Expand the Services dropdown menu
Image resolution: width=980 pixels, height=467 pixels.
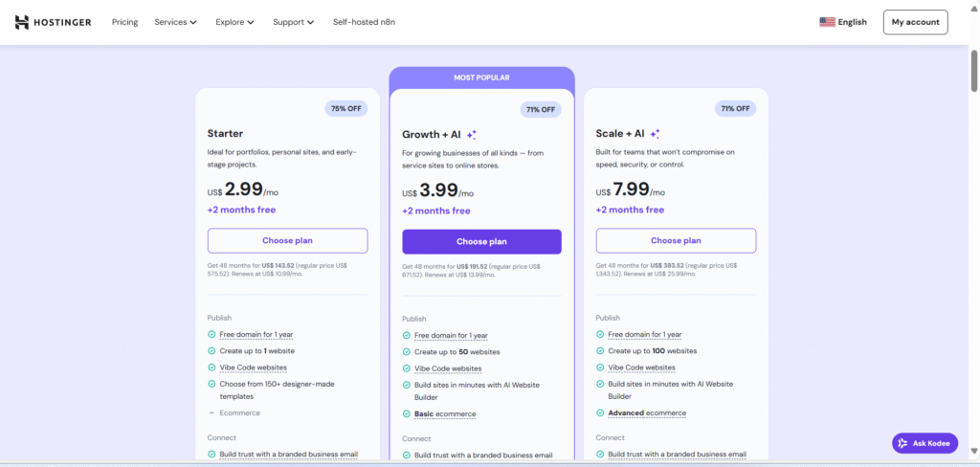pos(175,22)
